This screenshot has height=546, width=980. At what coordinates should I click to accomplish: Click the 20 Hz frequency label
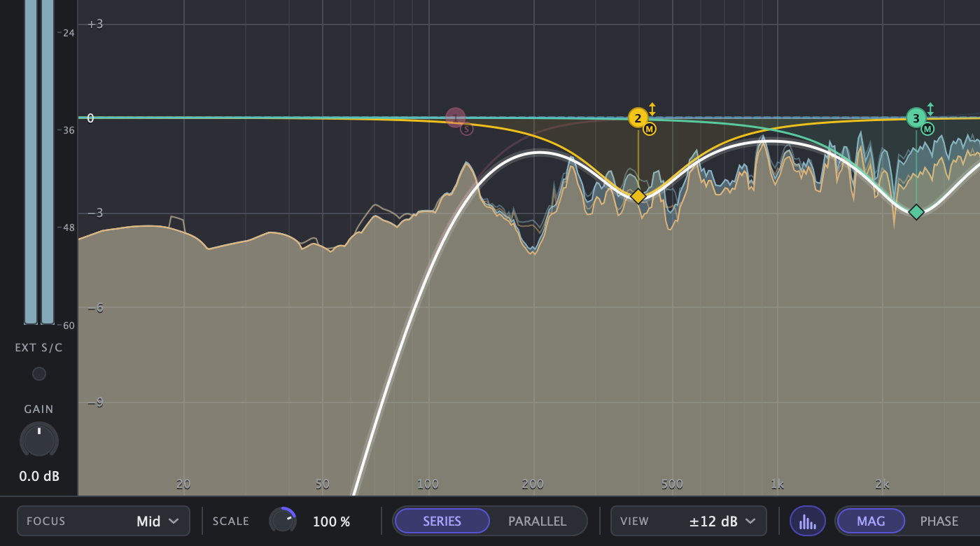183,484
